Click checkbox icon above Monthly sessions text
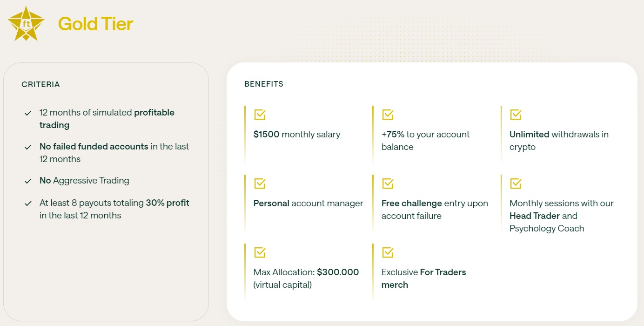644x326 pixels. pos(516,183)
